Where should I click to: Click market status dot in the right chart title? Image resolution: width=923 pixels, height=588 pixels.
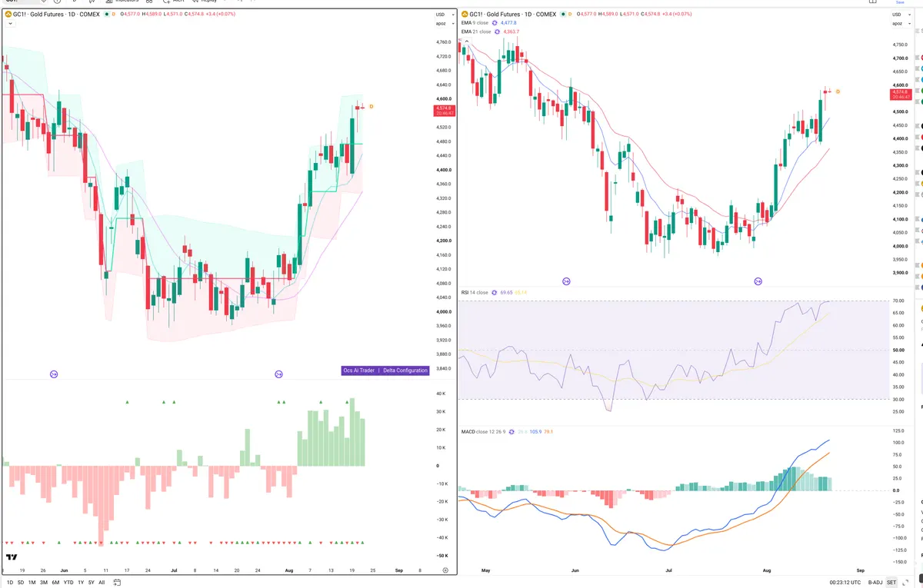click(x=563, y=14)
